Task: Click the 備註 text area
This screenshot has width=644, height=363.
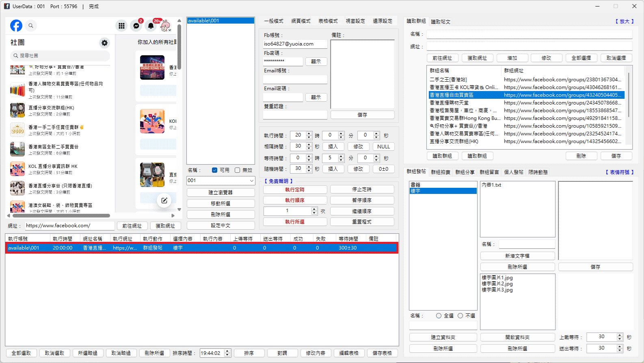Action: click(363, 74)
